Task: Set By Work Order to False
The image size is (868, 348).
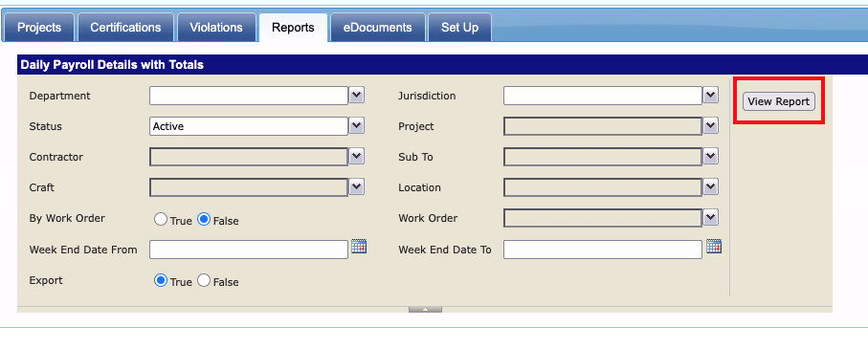Action: click(204, 219)
